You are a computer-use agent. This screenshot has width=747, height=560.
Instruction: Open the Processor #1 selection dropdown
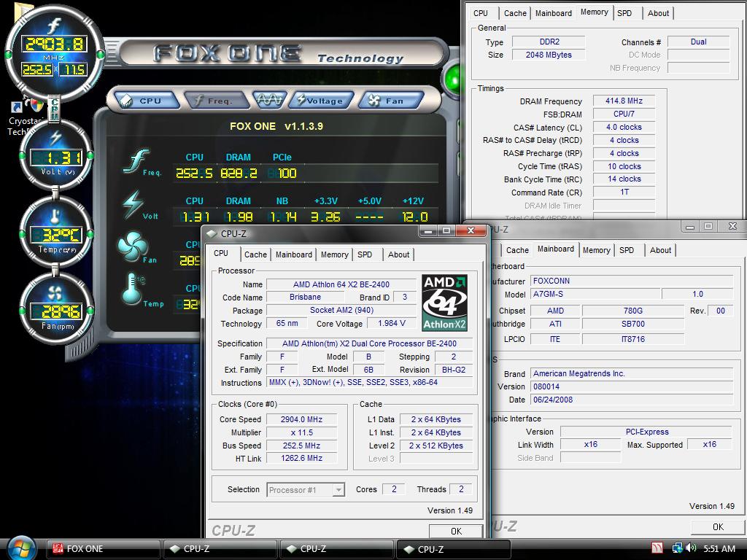pos(306,489)
